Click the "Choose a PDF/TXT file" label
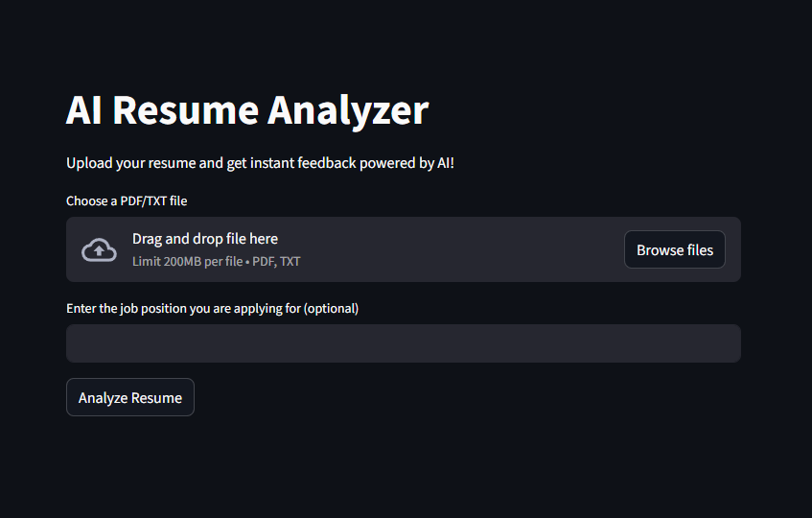The width and height of the screenshot is (812, 518). (x=127, y=200)
